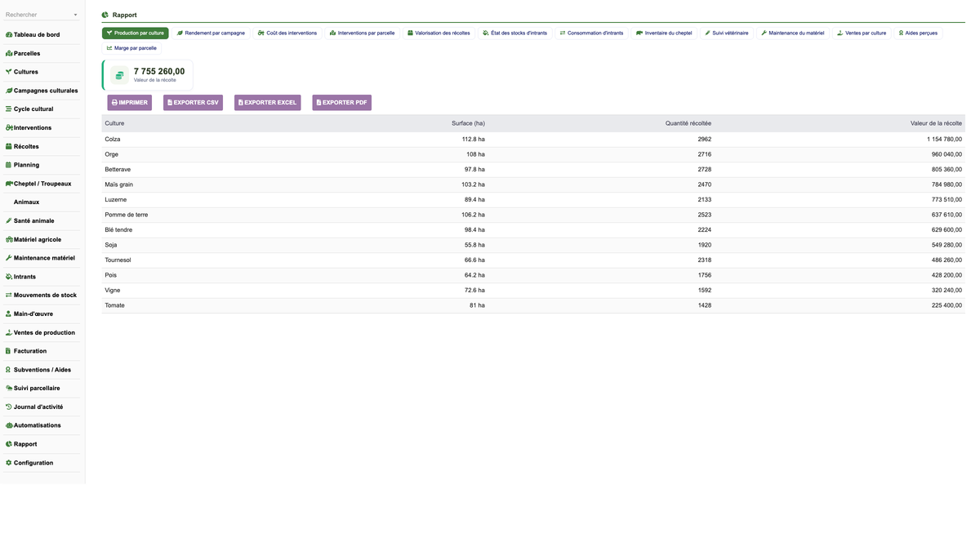This screenshot has width=980, height=551.
Task: Click the Maintenance matériel wrench icon
Action: click(9, 258)
